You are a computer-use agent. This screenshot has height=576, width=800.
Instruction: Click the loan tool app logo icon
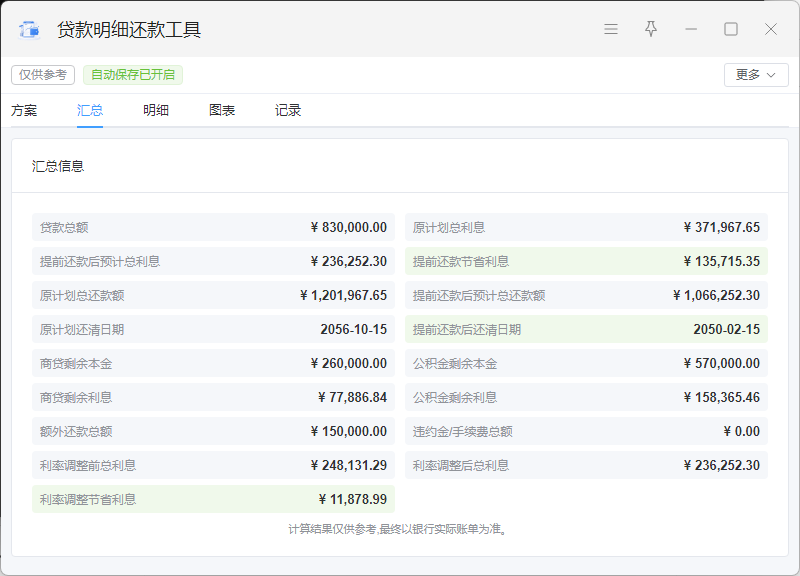click(29, 30)
